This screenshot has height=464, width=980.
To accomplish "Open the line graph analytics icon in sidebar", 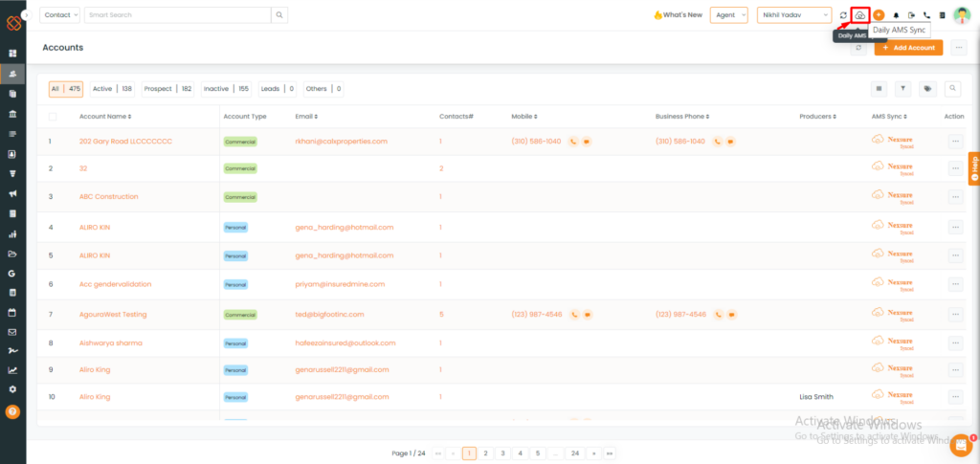I will (12, 369).
